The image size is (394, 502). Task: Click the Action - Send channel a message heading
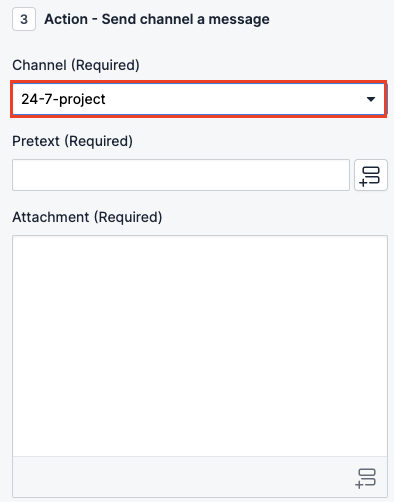pyautogui.click(x=157, y=19)
